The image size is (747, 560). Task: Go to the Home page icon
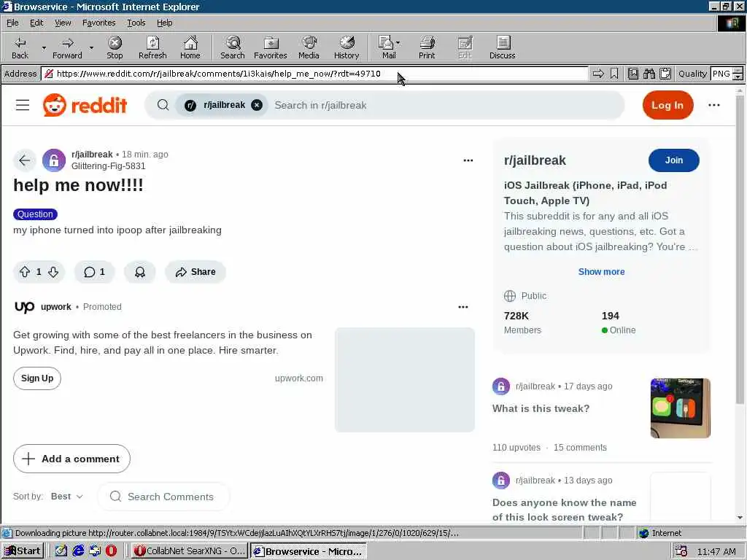point(190,47)
